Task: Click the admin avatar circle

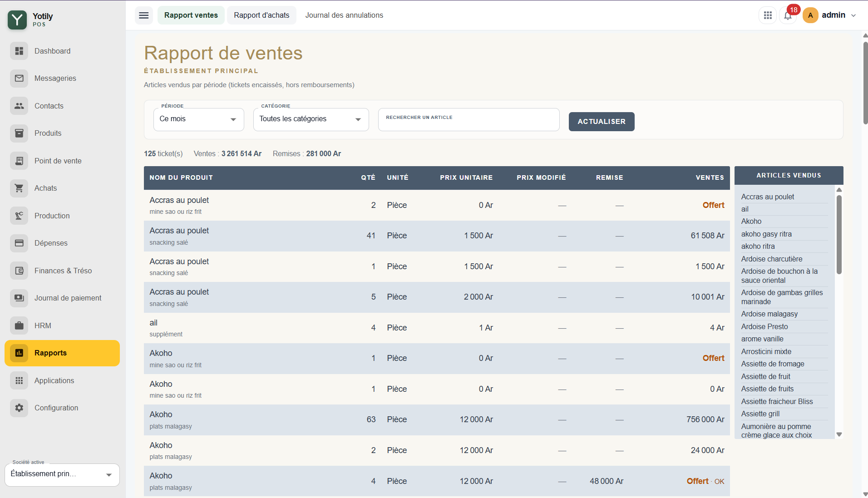Action: pos(810,15)
